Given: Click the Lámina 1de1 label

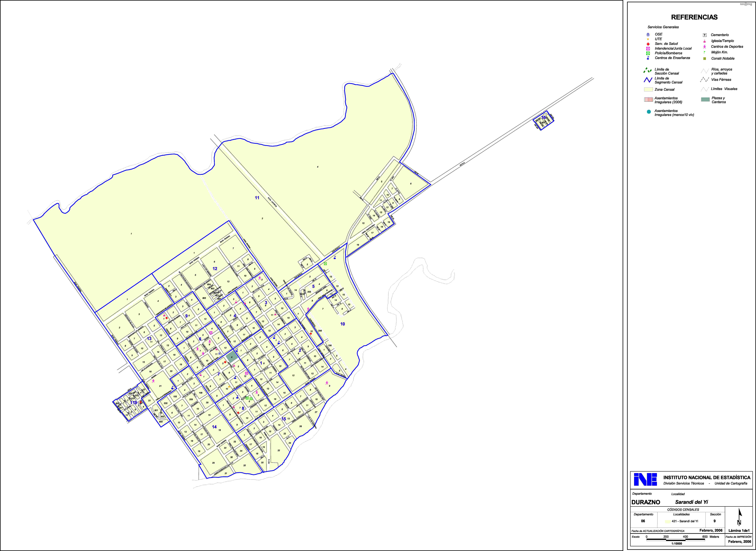Looking at the screenshot, I should pos(739,531).
